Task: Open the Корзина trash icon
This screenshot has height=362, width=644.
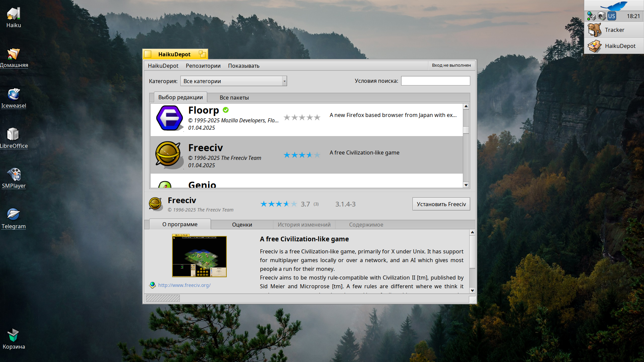Action: [x=13, y=335]
